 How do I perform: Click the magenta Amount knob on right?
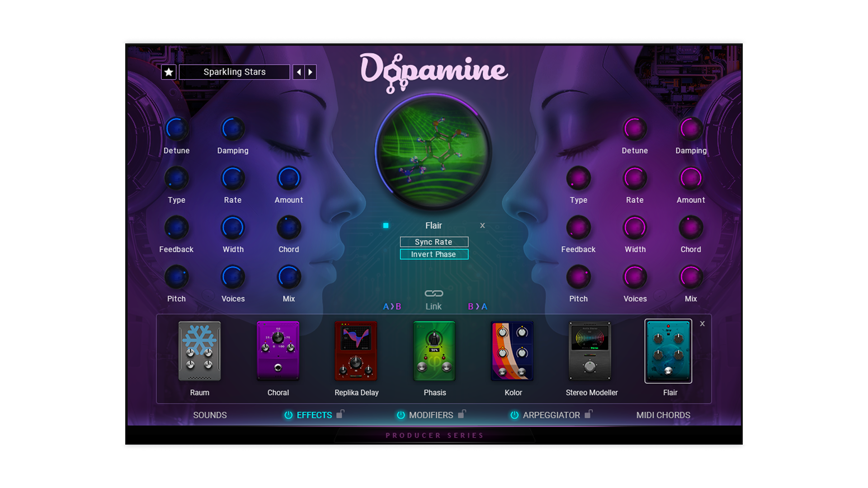click(691, 178)
